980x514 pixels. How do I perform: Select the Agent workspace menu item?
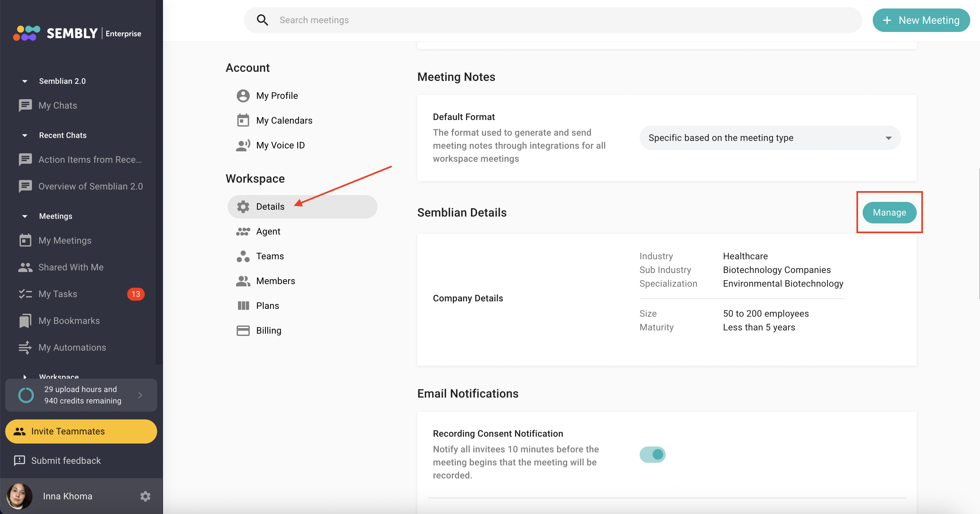(268, 231)
